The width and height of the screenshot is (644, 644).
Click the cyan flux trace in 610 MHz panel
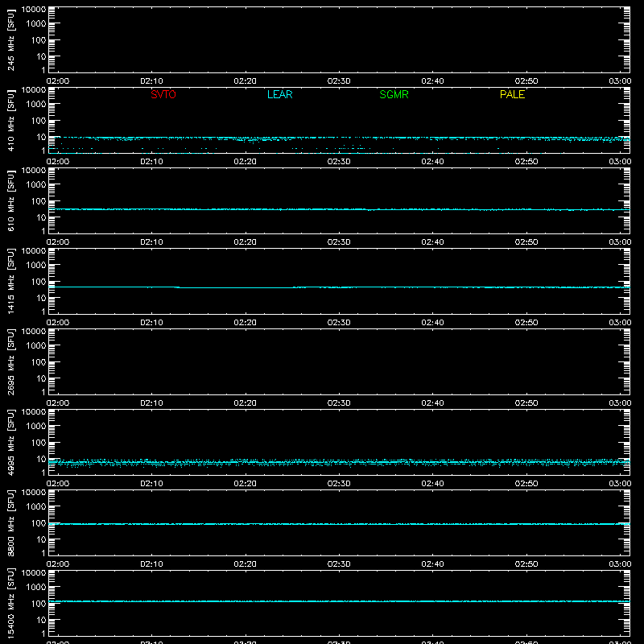pyautogui.click(x=339, y=209)
